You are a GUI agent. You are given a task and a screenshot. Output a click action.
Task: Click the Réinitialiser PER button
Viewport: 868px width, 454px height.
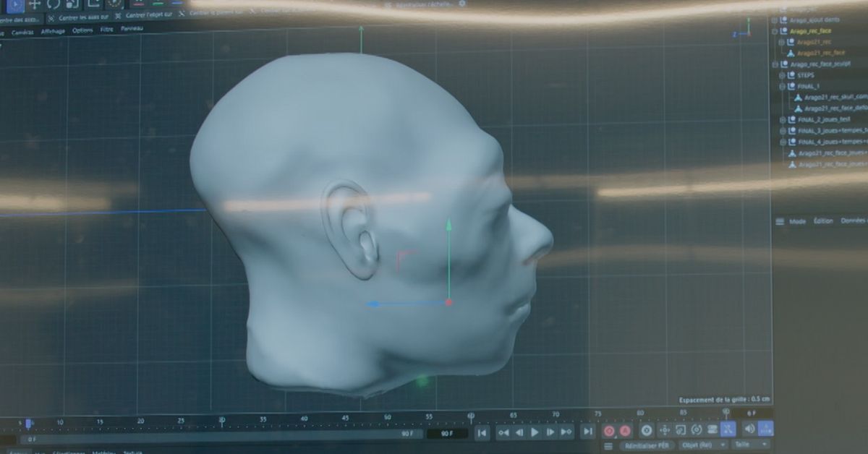click(x=647, y=446)
